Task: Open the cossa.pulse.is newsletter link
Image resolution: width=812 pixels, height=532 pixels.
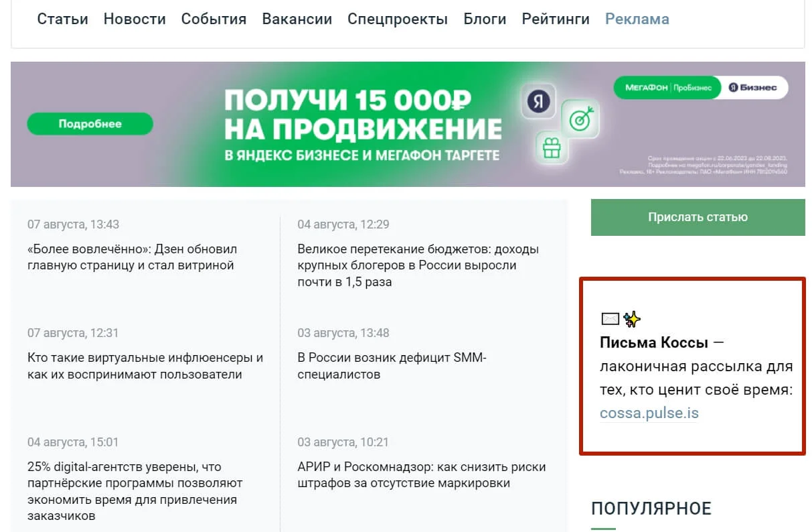Action: click(649, 413)
